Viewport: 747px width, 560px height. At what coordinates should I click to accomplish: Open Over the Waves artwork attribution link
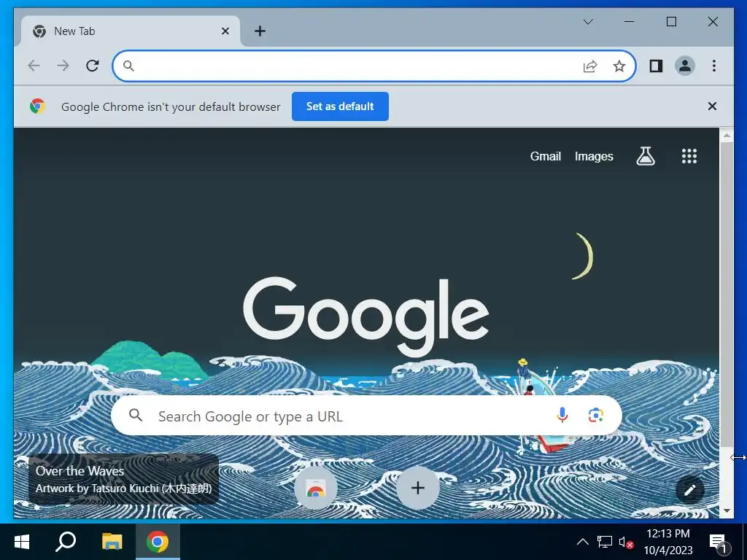(123, 480)
